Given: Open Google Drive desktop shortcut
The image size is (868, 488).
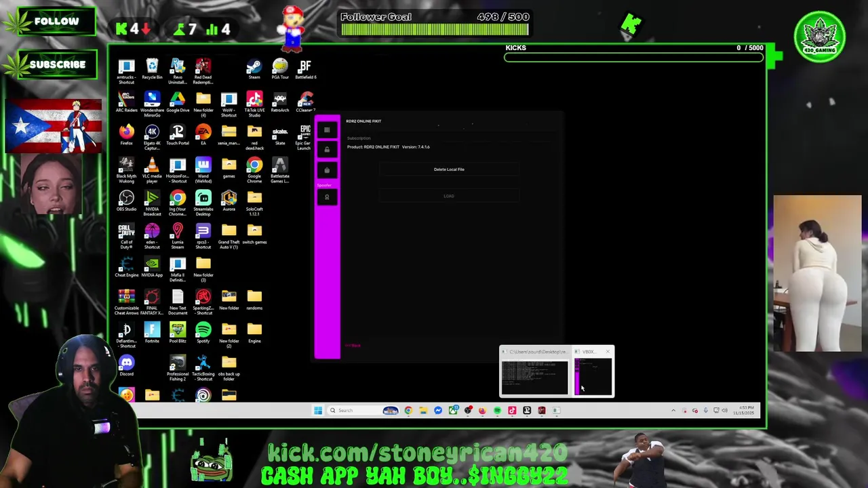Looking at the screenshot, I should (x=178, y=103).
